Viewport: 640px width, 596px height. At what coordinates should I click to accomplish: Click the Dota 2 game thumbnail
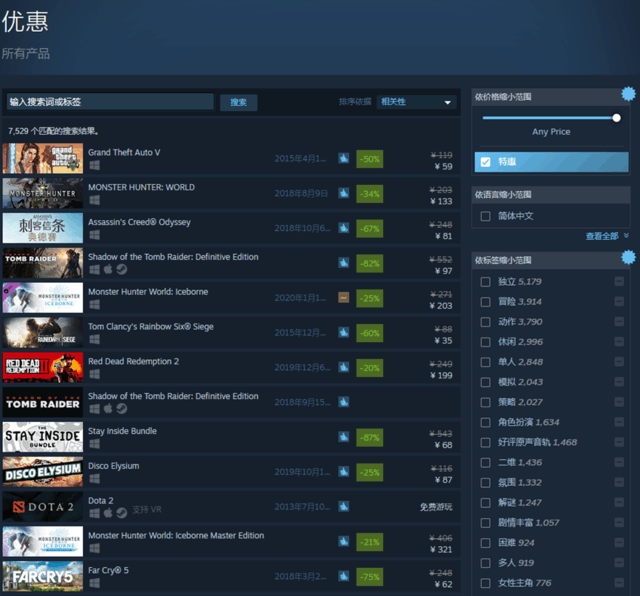(x=43, y=507)
